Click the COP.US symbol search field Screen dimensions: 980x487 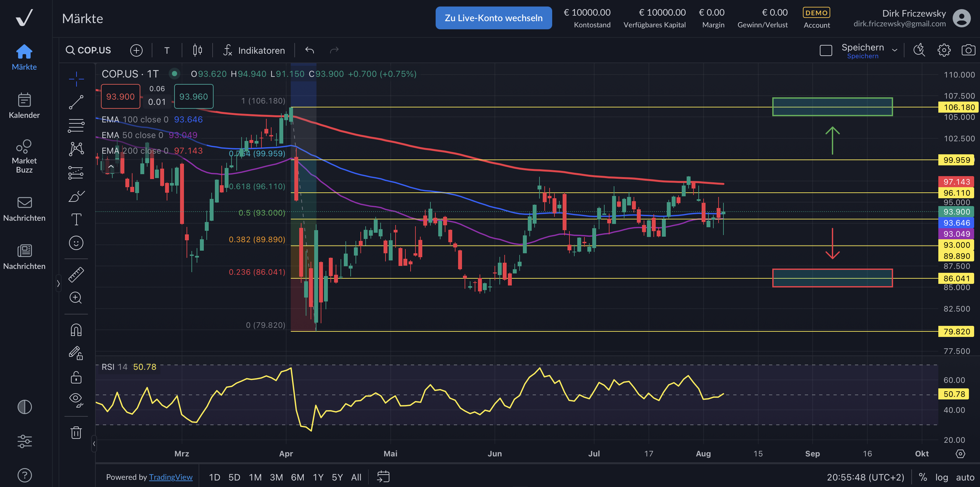[x=89, y=50]
